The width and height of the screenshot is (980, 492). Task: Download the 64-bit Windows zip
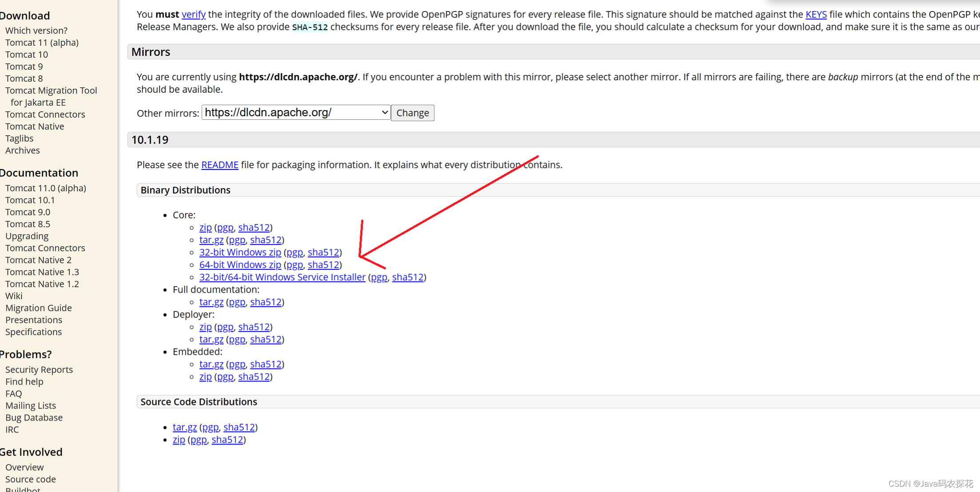[240, 265]
